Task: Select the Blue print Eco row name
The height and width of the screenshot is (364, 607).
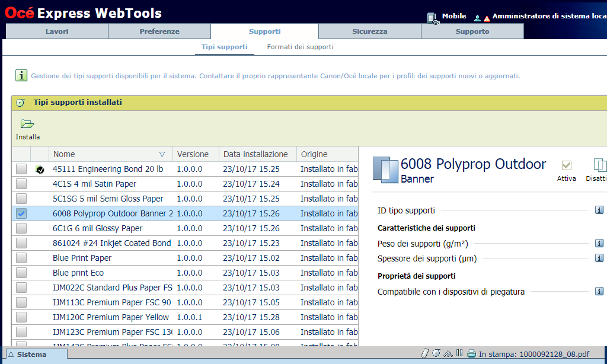Action: [x=78, y=273]
